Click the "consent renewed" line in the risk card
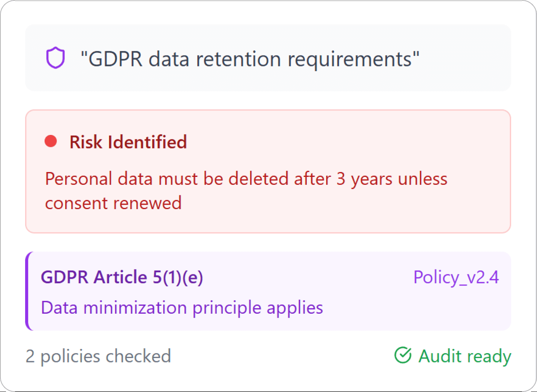This screenshot has height=392, width=537. coord(113,203)
